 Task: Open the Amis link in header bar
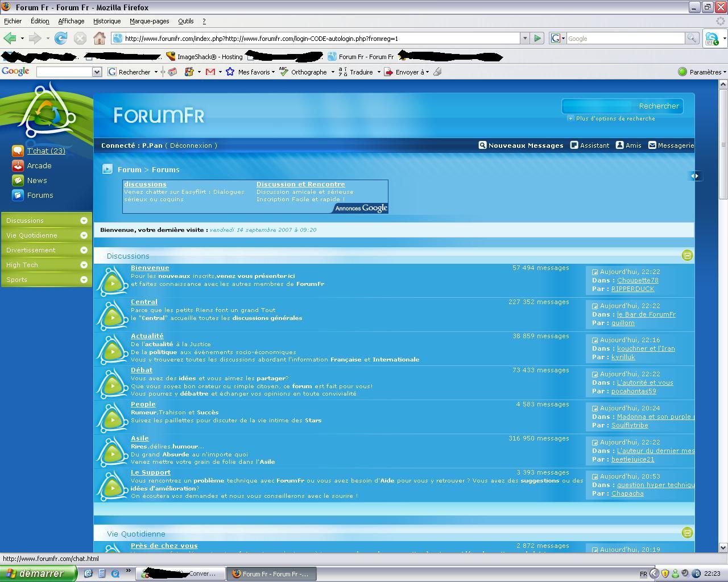628,145
